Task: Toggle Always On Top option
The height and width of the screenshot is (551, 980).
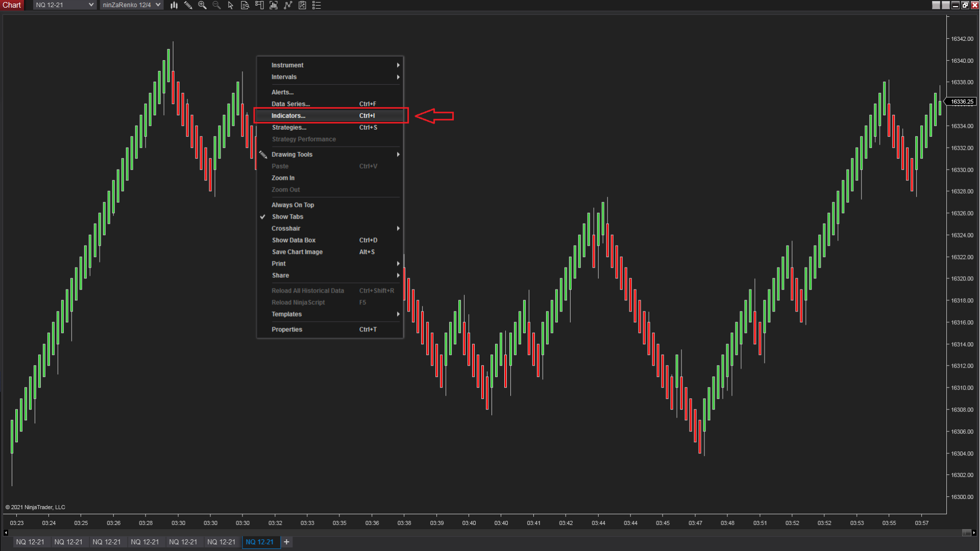Action: tap(292, 205)
